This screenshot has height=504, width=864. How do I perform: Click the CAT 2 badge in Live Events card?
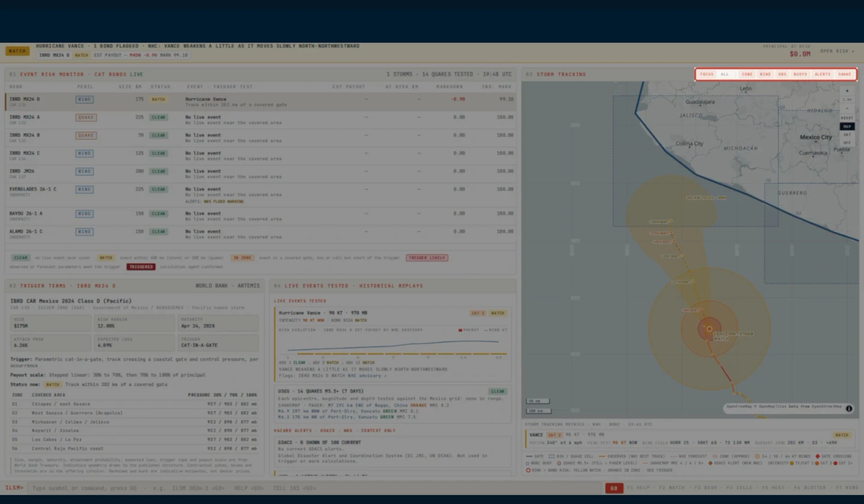(477, 313)
